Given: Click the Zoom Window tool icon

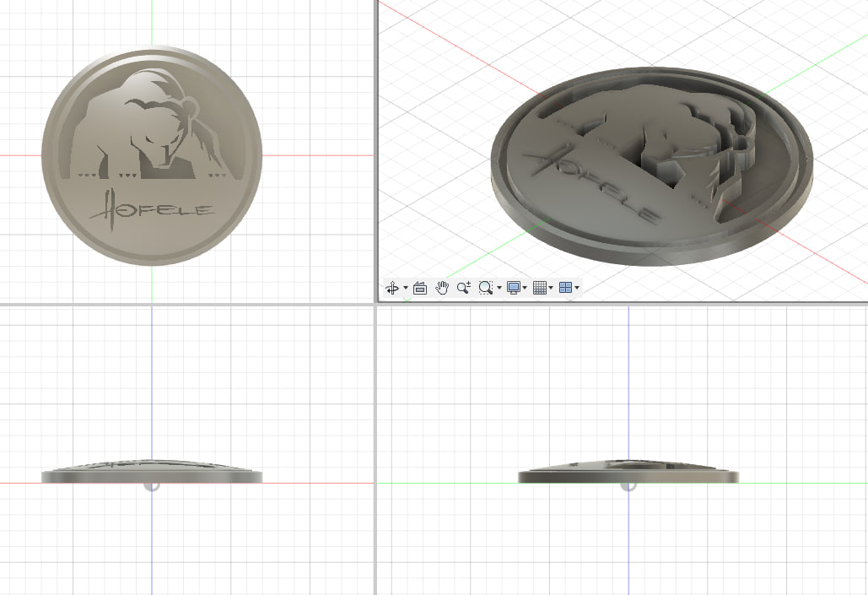Looking at the screenshot, I should click(486, 288).
